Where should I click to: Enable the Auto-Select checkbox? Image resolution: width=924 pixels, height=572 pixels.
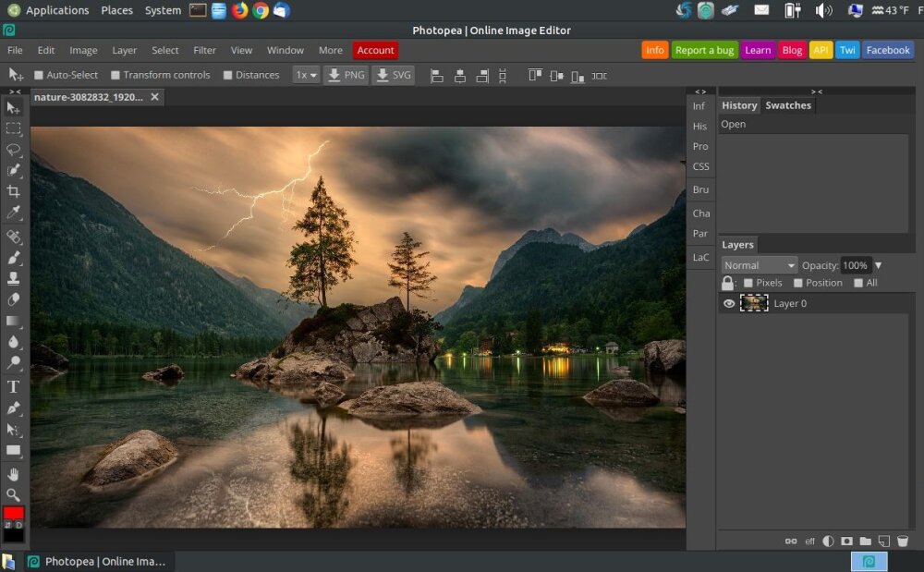click(39, 75)
